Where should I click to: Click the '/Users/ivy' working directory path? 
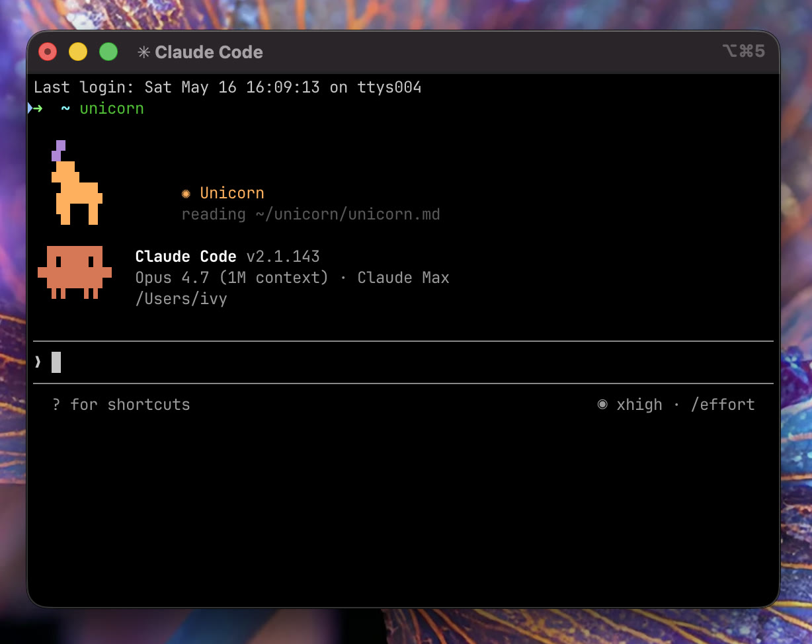pyautogui.click(x=181, y=299)
